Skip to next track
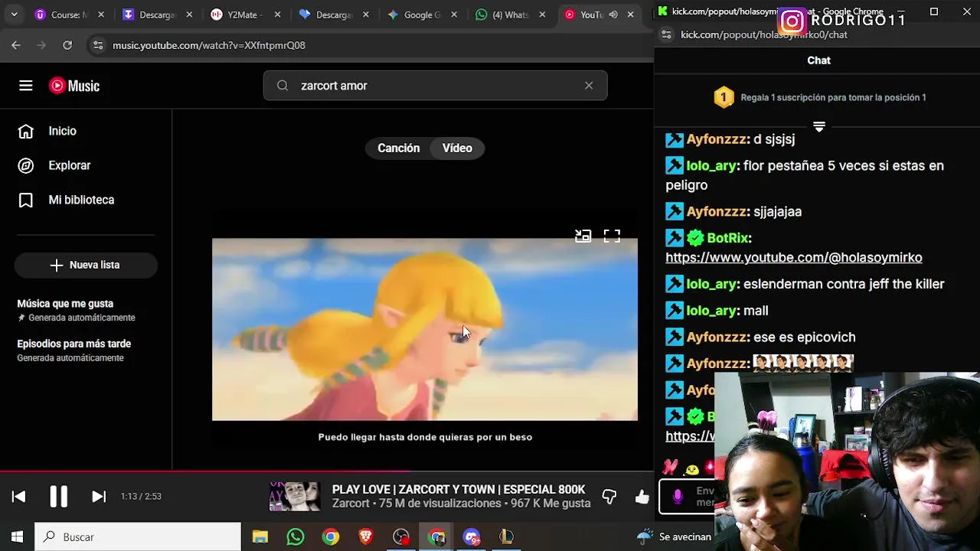 (99, 497)
